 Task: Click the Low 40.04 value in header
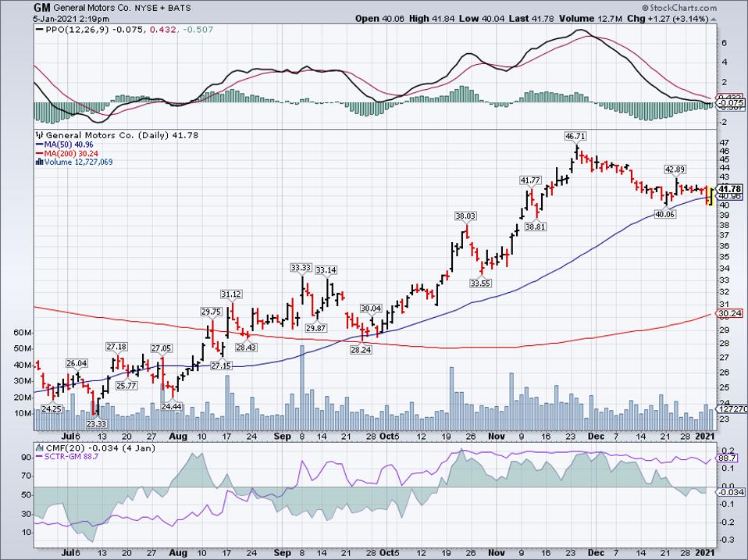(x=480, y=19)
